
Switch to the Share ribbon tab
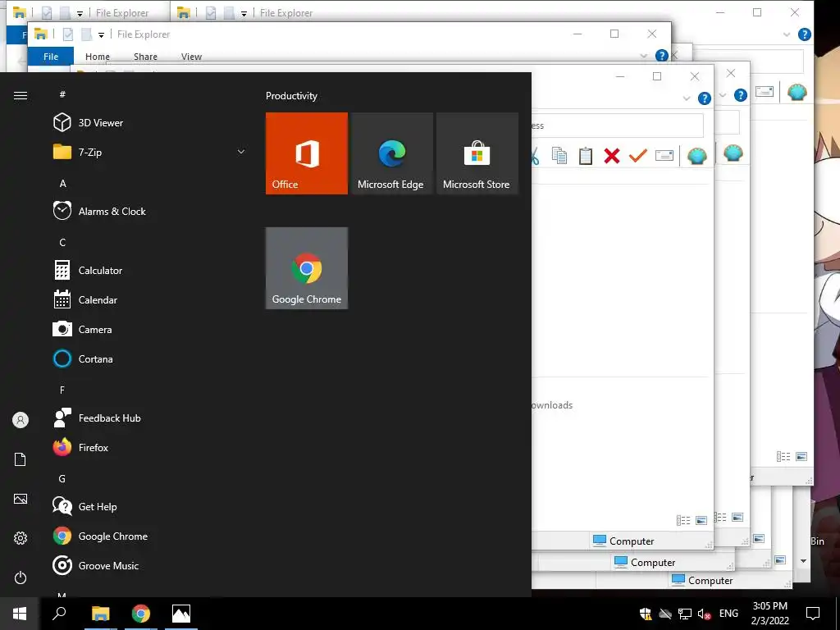pyautogui.click(x=146, y=57)
